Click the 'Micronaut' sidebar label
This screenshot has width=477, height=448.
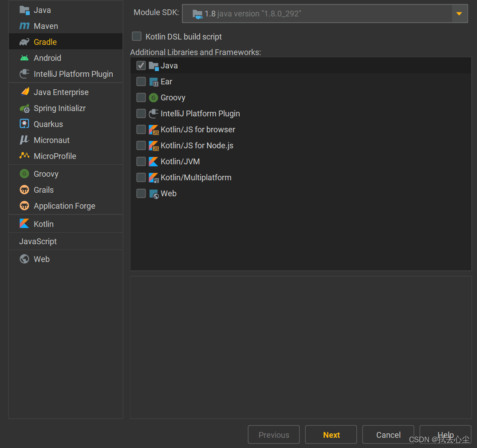click(52, 140)
